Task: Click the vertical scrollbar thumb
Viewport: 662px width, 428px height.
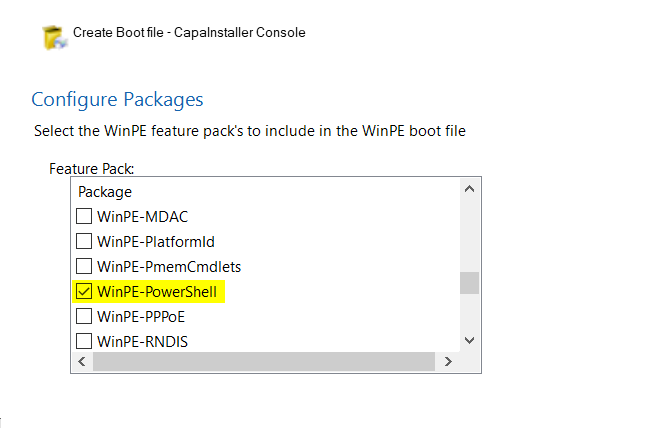Action: (x=469, y=283)
